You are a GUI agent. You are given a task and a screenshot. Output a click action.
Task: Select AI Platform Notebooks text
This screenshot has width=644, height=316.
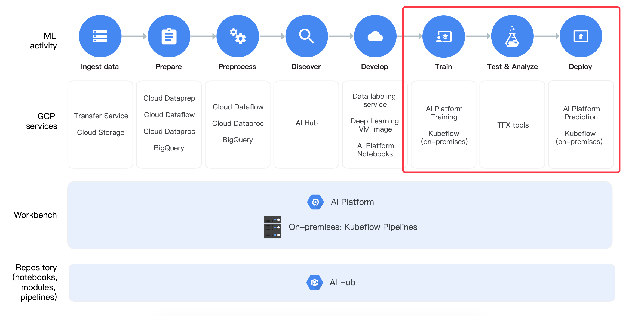pyautogui.click(x=375, y=150)
